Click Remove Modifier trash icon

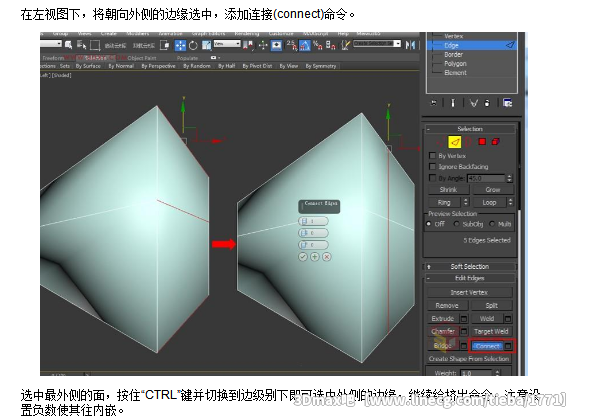(487, 103)
